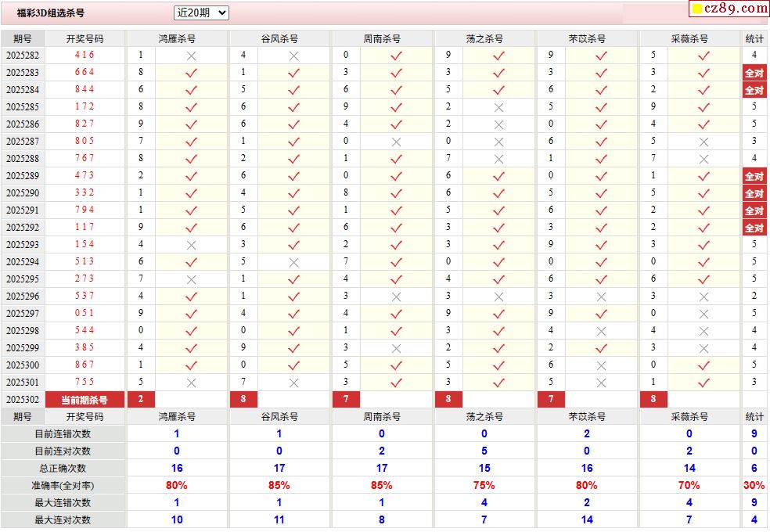Click the top 统计 column header

pyautogui.click(x=754, y=38)
